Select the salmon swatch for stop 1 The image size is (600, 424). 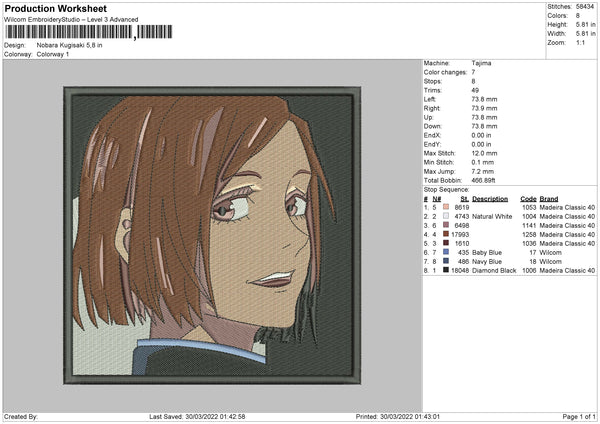pos(446,207)
